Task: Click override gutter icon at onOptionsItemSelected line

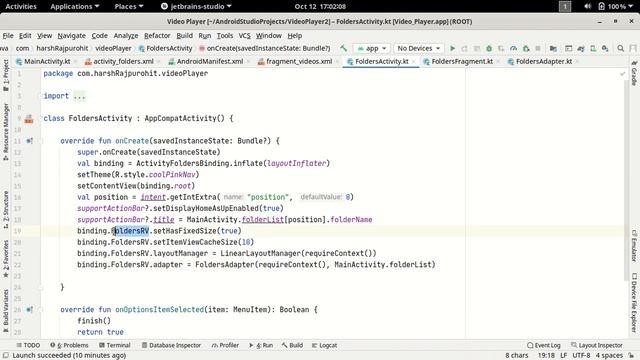Action: coord(29,309)
